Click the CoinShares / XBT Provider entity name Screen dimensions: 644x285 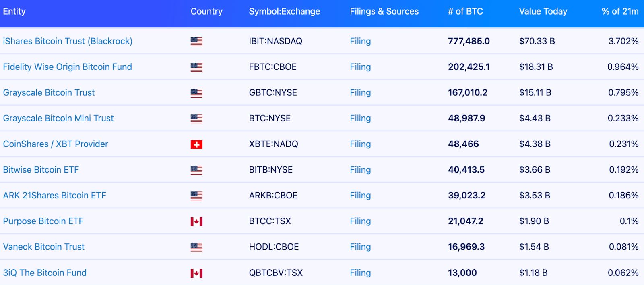[55, 144]
